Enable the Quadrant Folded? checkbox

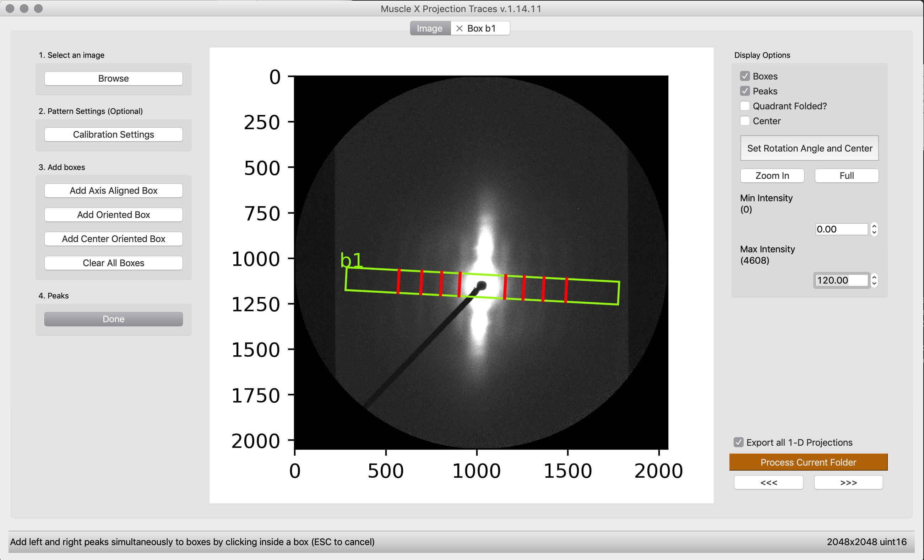pyautogui.click(x=745, y=106)
